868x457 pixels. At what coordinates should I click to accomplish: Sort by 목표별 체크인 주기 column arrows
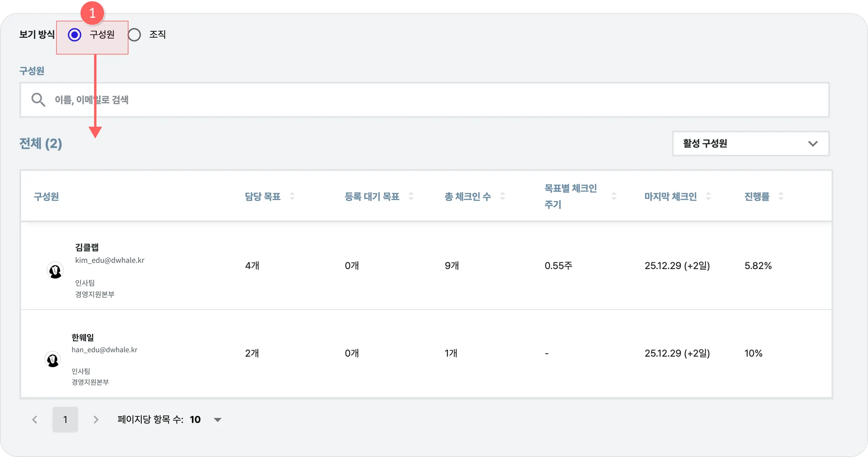pos(614,196)
